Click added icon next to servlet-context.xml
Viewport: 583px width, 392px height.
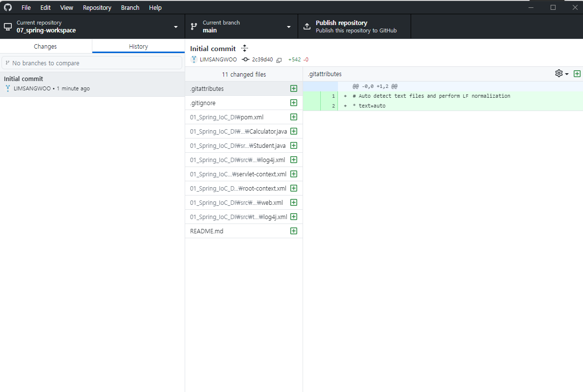(x=294, y=174)
